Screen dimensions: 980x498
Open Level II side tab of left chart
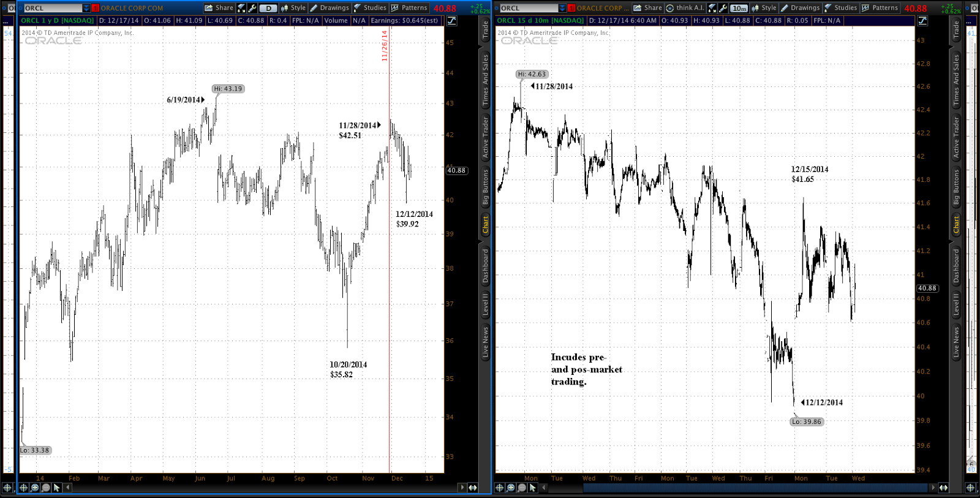[x=485, y=304]
